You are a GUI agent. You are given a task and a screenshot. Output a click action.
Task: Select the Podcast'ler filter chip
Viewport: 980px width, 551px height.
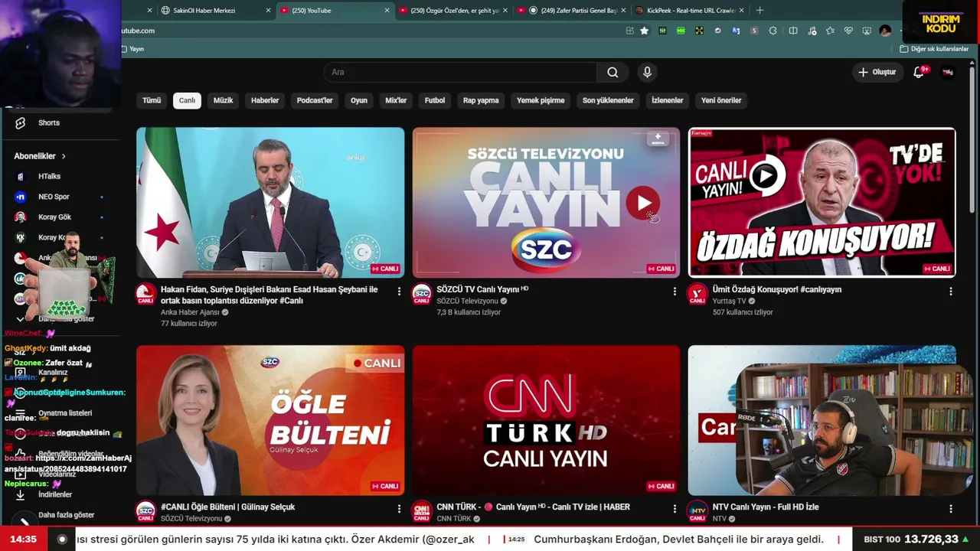315,100
